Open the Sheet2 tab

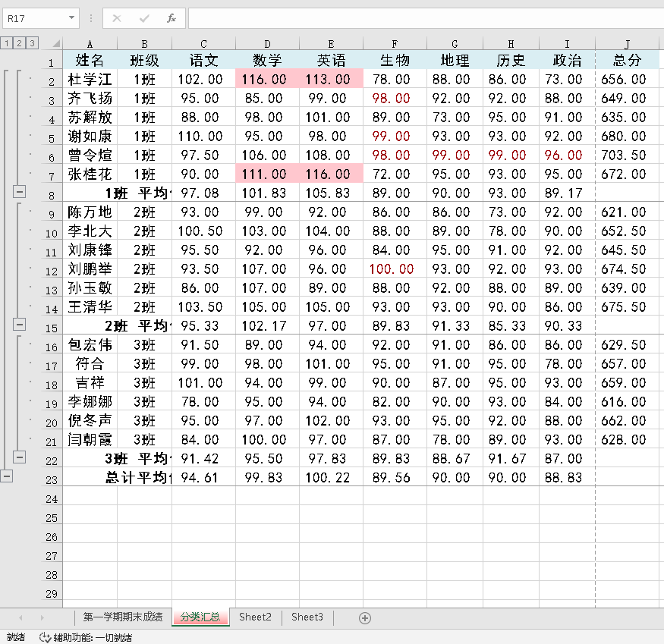[255, 617]
